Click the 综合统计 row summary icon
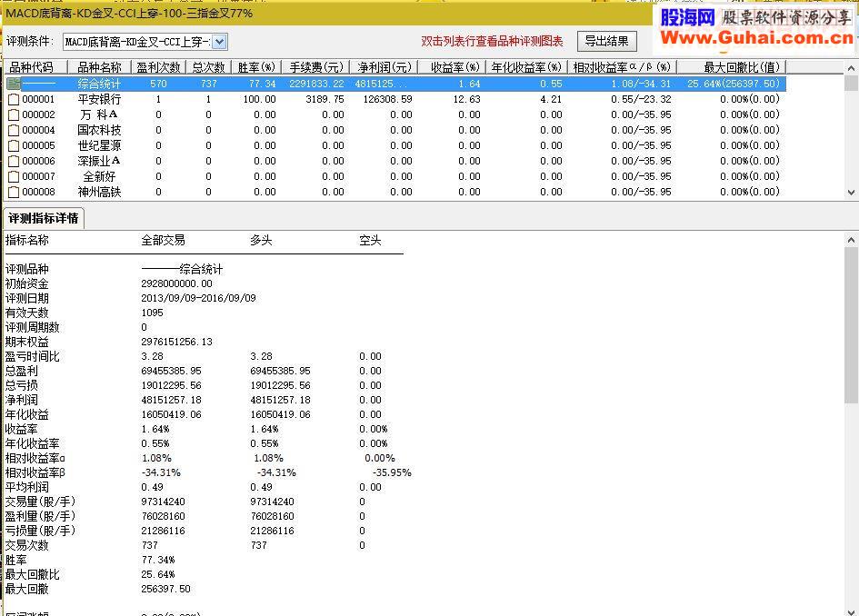 [14, 84]
